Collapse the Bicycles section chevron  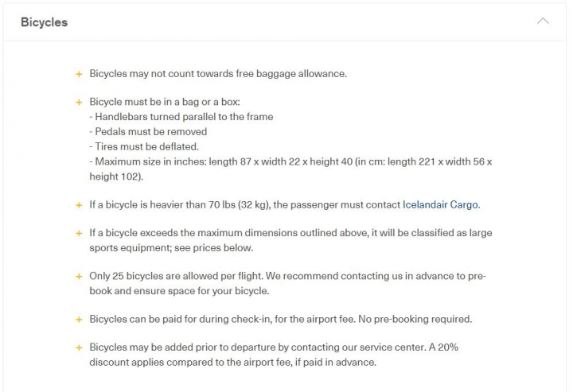[543, 21]
